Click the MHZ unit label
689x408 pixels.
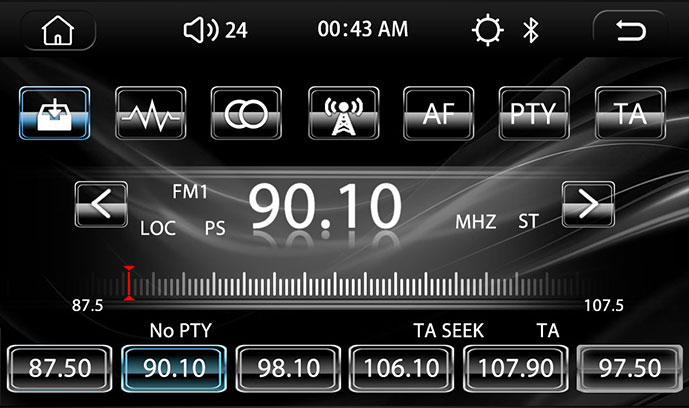475,222
